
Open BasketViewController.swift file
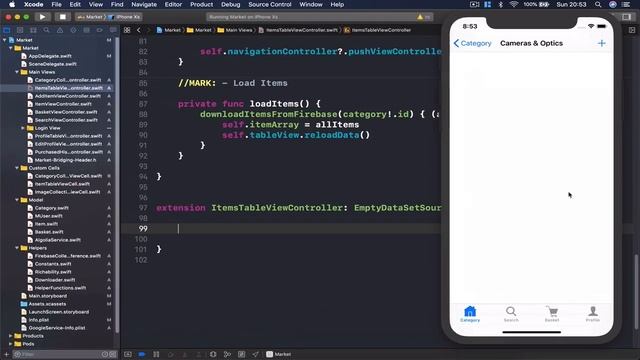tap(66, 112)
